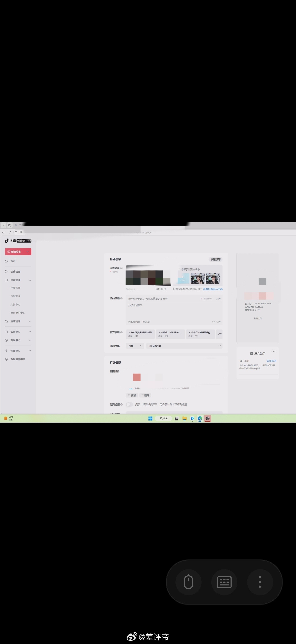Screen dimensions: 296x644
Task: Open Windows taskbar search box
Action: click(164, 418)
